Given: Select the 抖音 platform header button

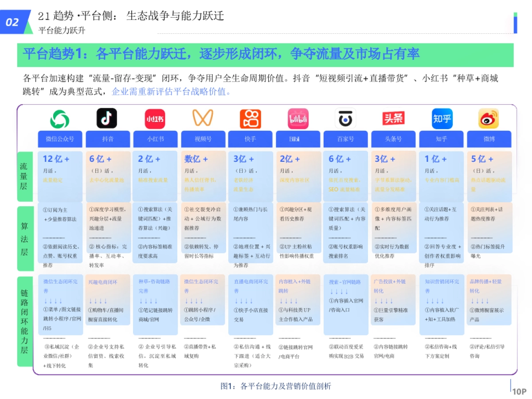Looking at the screenshot, I should point(107,139).
